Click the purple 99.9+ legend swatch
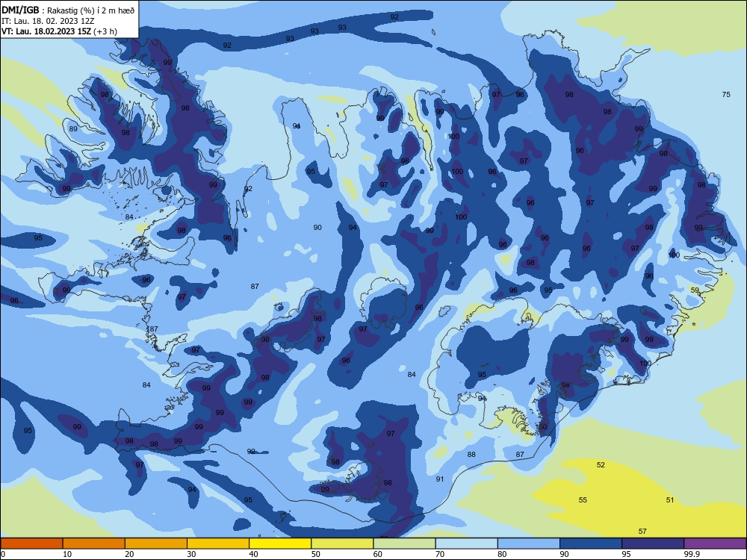Screen dimensions: 747x560 715,544
